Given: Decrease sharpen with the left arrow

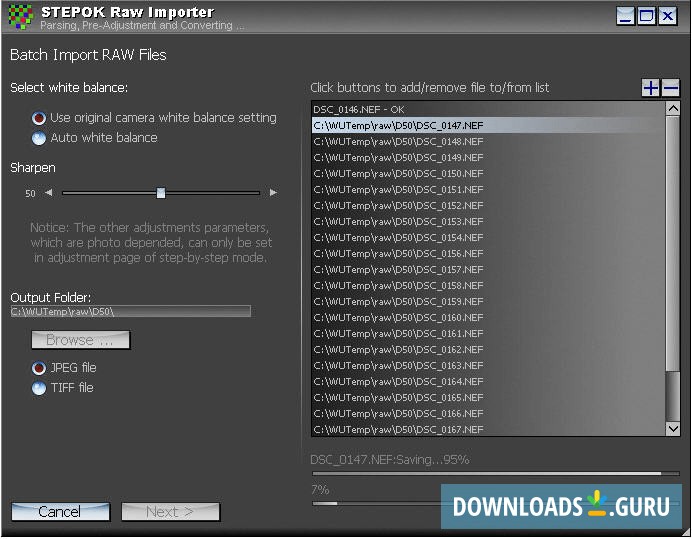Looking at the screenshot, I should (49, 192).
